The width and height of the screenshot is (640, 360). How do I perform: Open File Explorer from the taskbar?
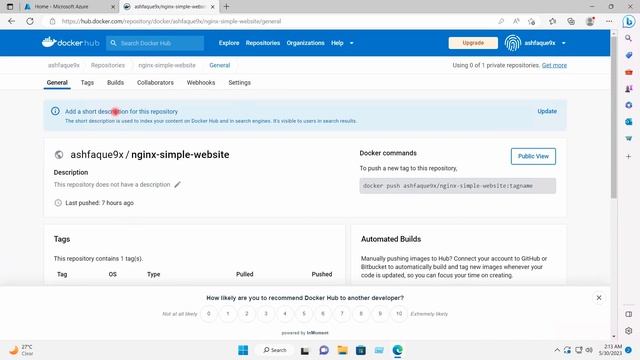[x=342, y=350]
